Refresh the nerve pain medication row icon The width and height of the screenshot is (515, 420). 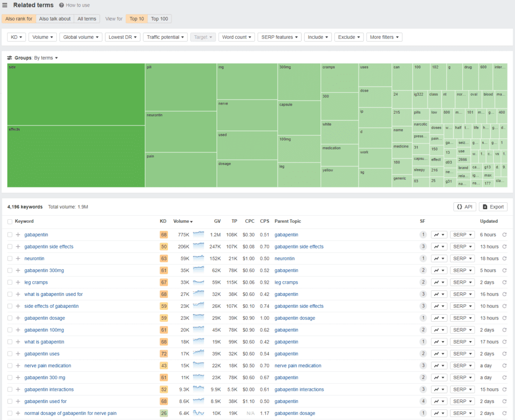click(504, 366)
